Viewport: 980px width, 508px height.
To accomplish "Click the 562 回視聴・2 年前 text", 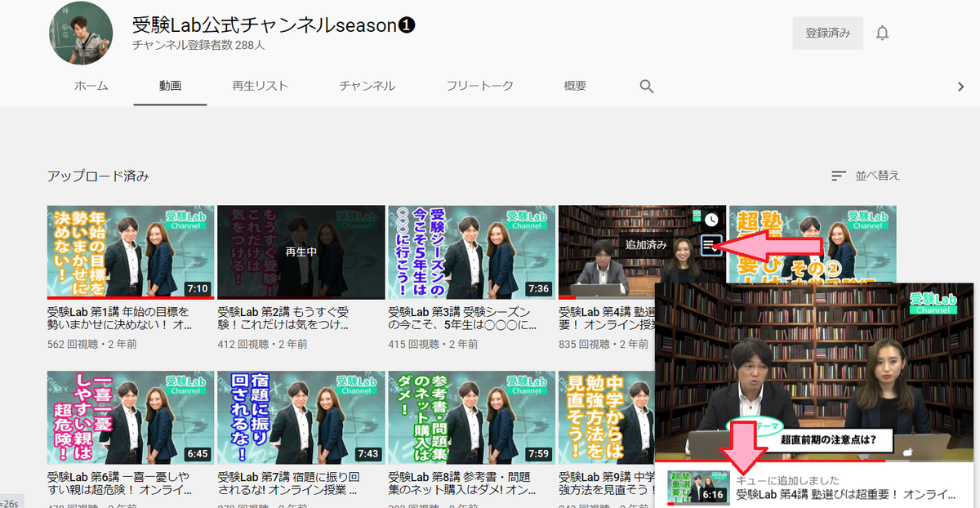I will 92,345.
